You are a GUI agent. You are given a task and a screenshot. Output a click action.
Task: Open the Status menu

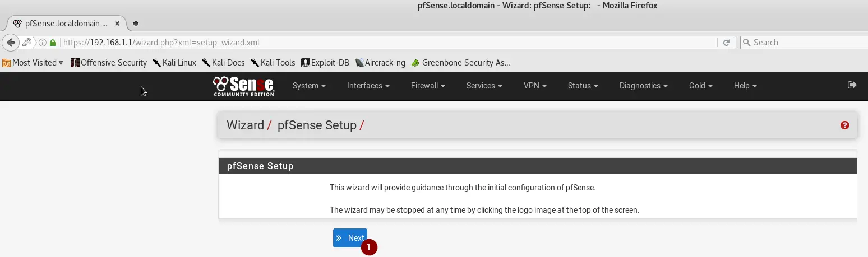tap(583, 86)
